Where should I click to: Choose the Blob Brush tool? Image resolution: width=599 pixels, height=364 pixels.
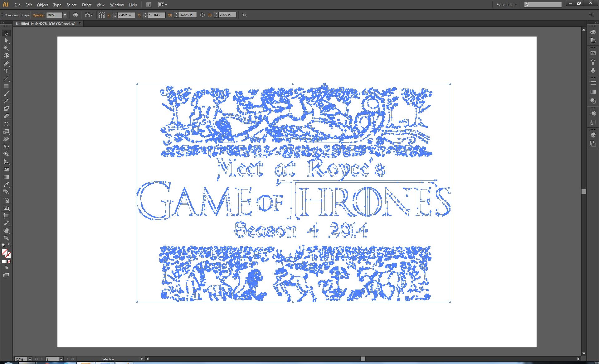[x=6, y=108]
